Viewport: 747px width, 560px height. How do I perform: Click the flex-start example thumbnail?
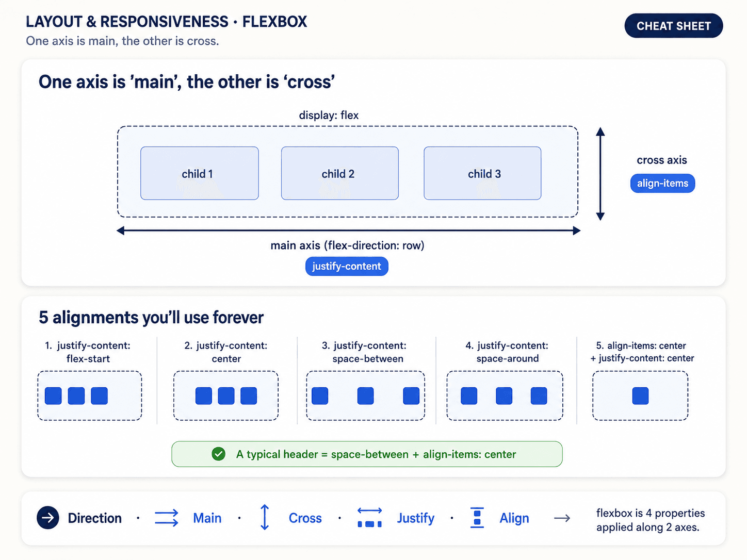click(x=90, y=396)
